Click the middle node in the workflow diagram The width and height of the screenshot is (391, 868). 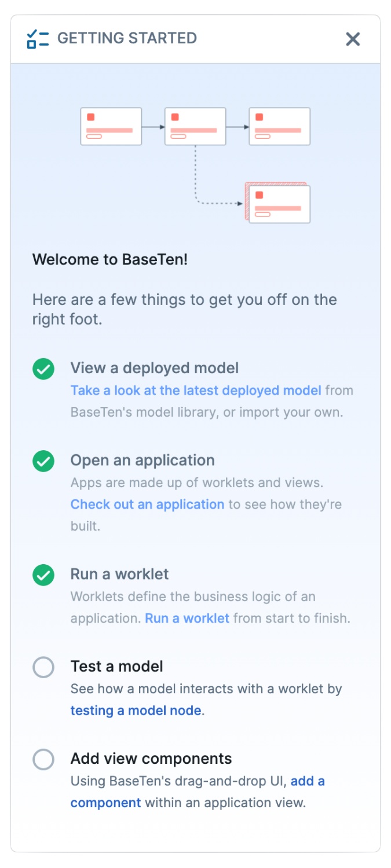[x=195, y=126]
